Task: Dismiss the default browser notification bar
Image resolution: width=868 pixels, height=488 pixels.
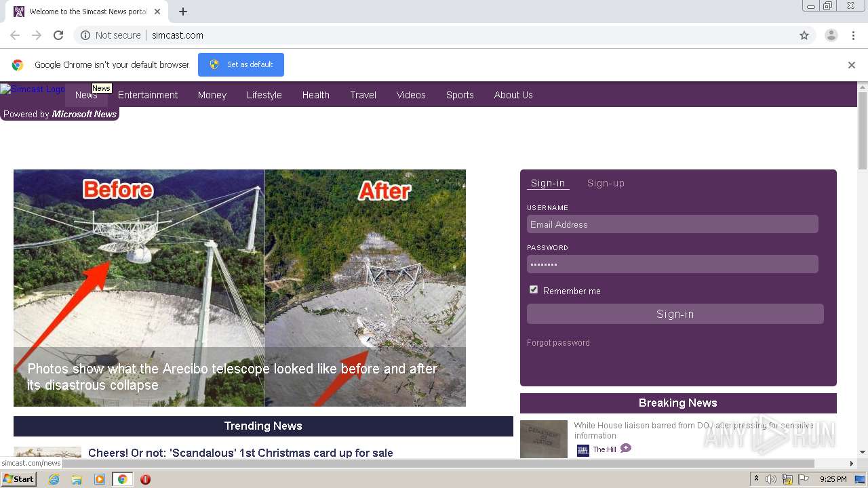Action: [852, 65]
